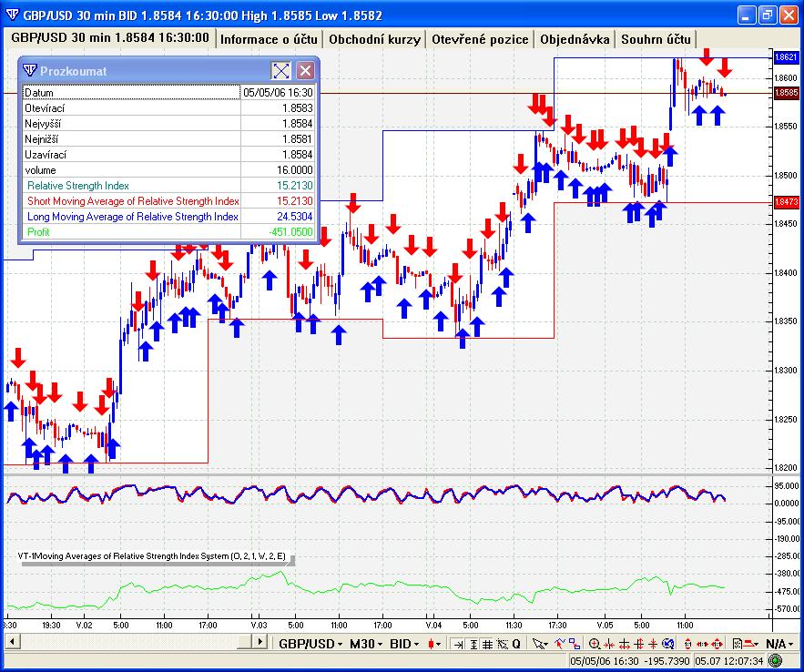Click the red 1.8473 price label
Viewport: 804px width, 672px height.
[x=786, y=202]
